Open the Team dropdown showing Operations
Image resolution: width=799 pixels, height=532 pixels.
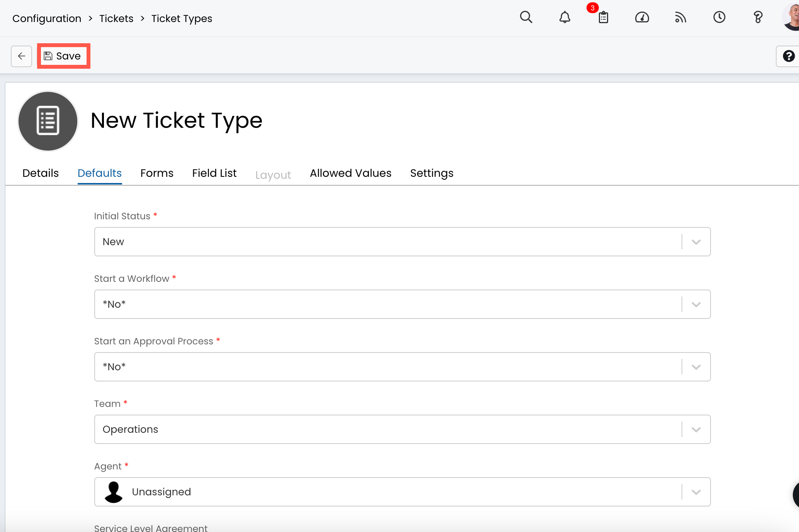tap(696, 429)
